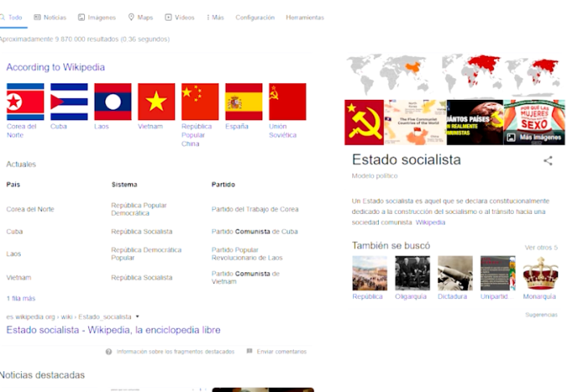The width and height of the screenshot is (583, 392).
Task: Expand table with 1 fila más
Action: click(x=21, y=298)
